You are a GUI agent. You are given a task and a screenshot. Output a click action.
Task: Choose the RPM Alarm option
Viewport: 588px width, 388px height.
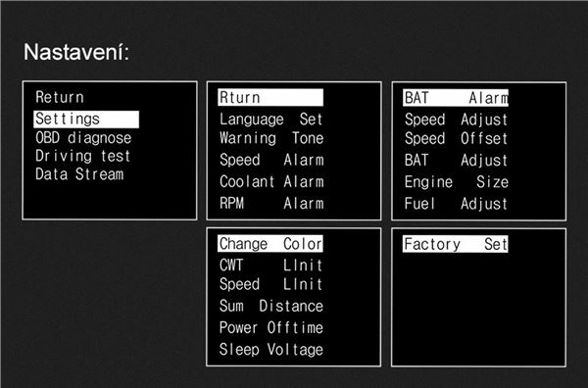point(271,204)
